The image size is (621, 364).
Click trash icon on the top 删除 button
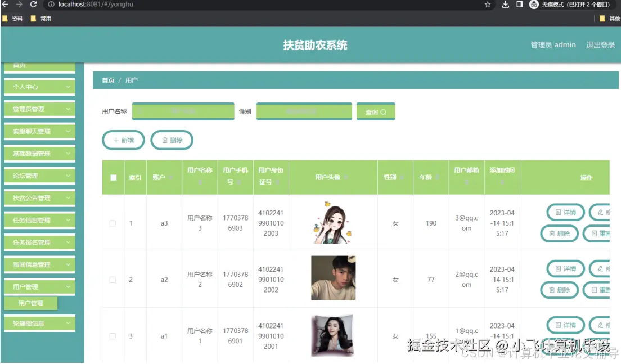tap(165, 140)
